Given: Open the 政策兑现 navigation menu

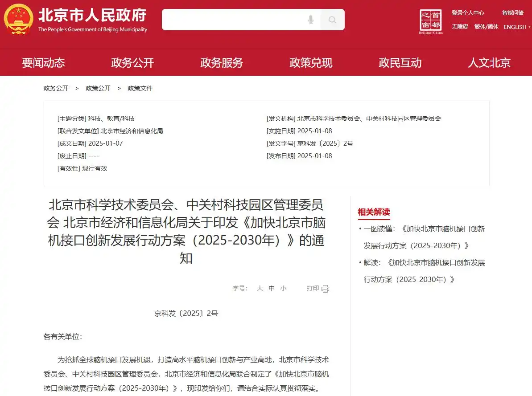Looking at the screenshot, I should click(x=311, y=63).
